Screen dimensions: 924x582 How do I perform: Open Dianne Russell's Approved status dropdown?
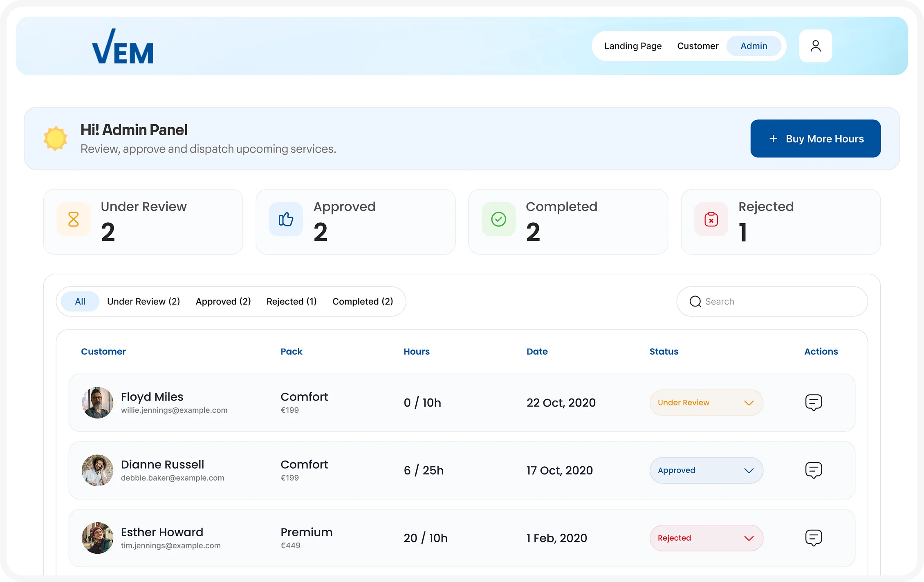click(x=706, y=470)
